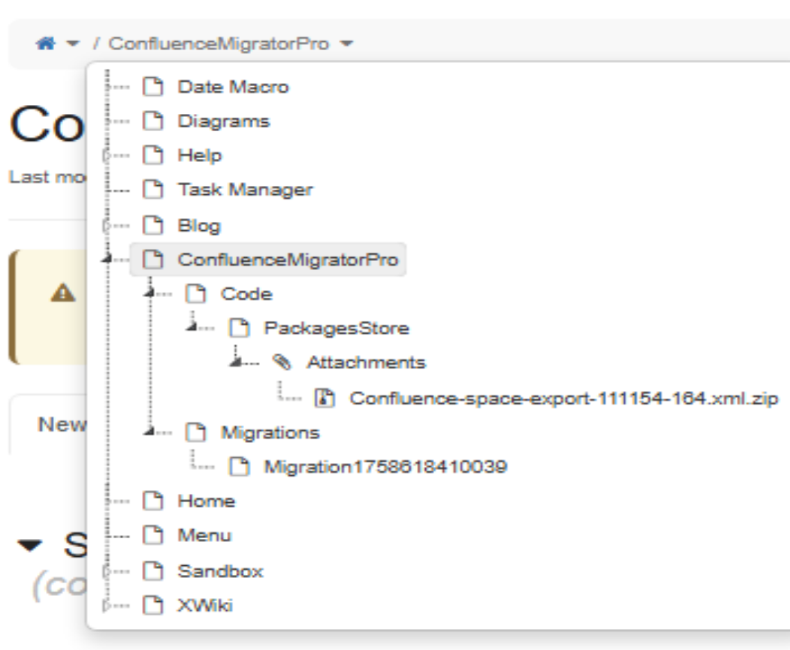This screenshot has width=790, height=650.
Task: Click the home icon in breadcrumb
Action: [46, 45]
